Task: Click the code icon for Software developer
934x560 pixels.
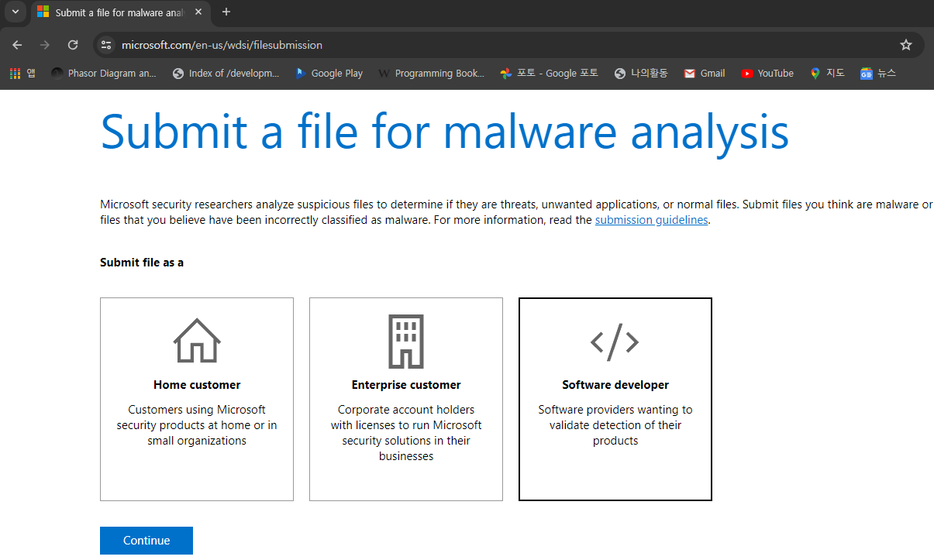Action: 615,342
